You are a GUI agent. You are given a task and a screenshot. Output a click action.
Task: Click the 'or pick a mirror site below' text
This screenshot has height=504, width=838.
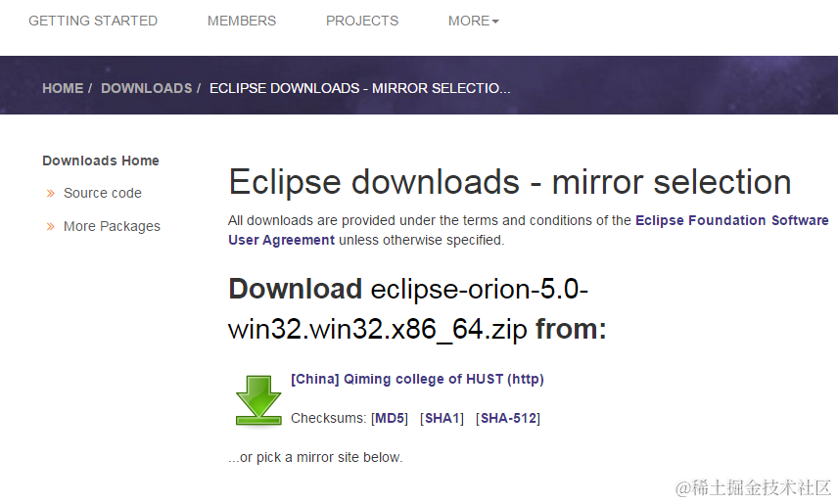(x=315, y=457)
